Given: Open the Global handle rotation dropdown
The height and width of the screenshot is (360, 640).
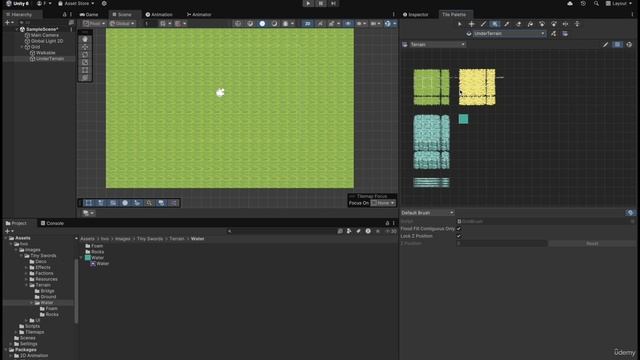Looking at the screenshot, I should (122, 24).
